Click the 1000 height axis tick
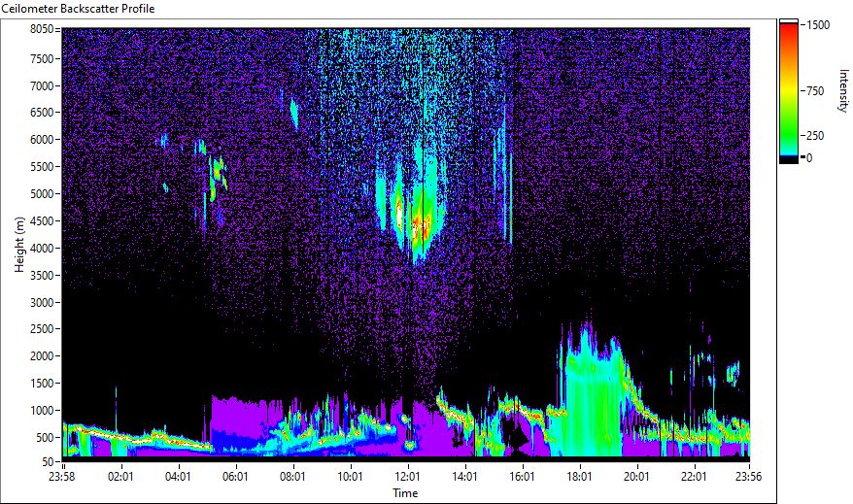The height and width of the screenshot is (504, 853). [x=42, y=411]
